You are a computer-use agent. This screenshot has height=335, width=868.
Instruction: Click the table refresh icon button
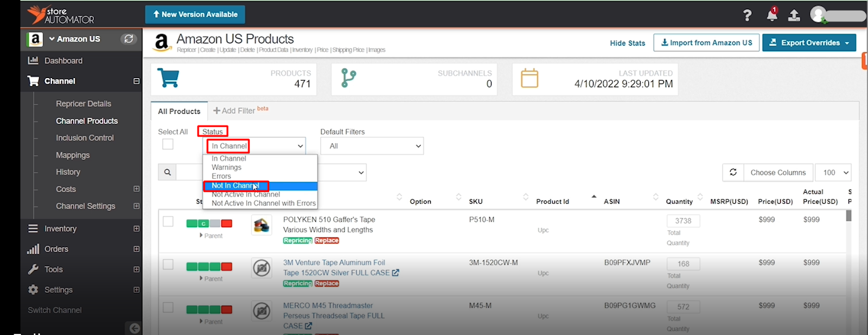click(x=733, y=172)
